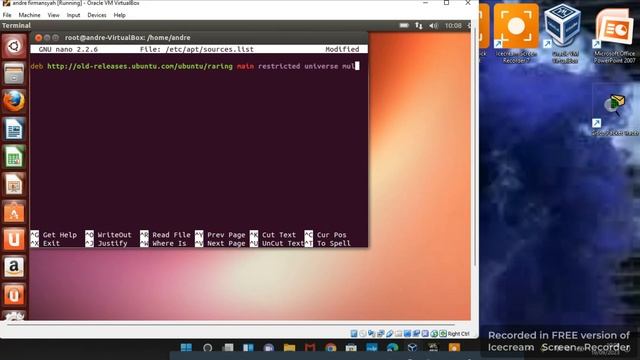Click the word 'restricted' in sources line
The image size is (640, 360).
(x=279, y=66)
